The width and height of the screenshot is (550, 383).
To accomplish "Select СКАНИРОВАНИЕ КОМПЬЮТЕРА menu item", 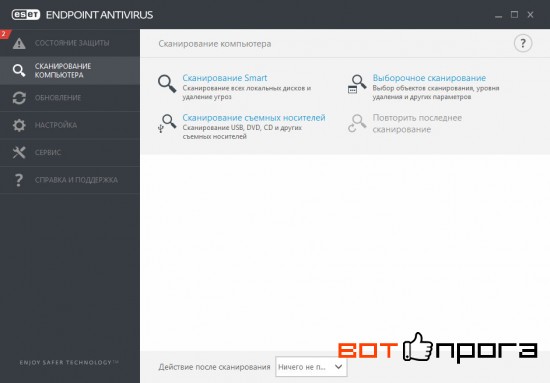I will 70,70.
